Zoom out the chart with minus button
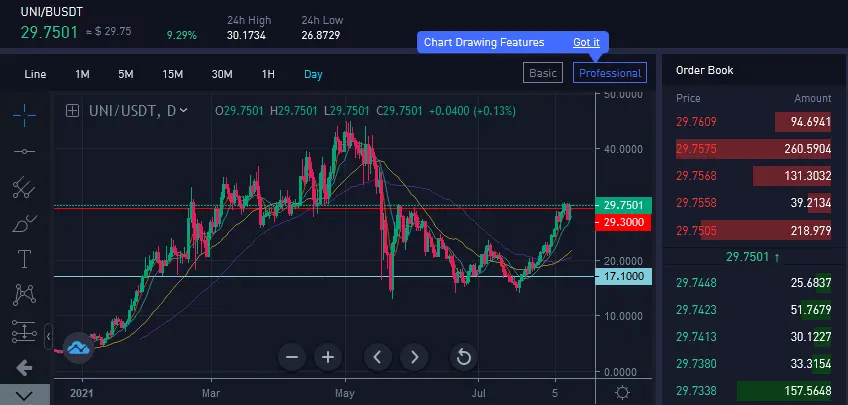This screenshot has height=405, width=848. [x=292, y=357]
